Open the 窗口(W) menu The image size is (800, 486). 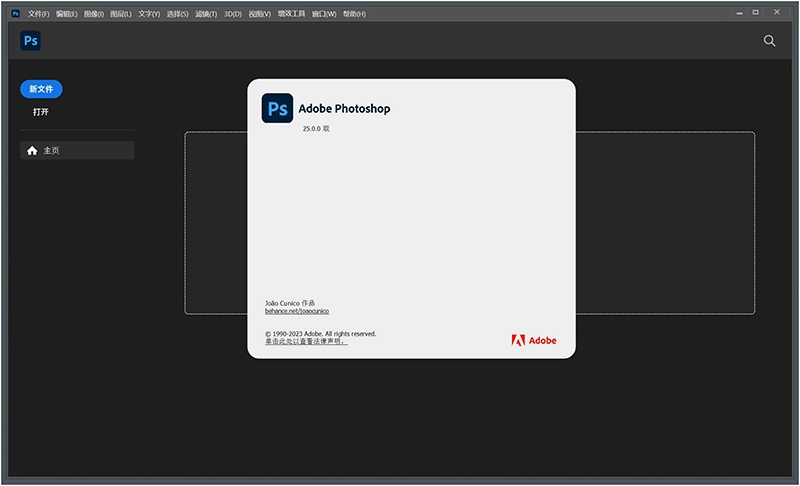(x=324, y=14)
